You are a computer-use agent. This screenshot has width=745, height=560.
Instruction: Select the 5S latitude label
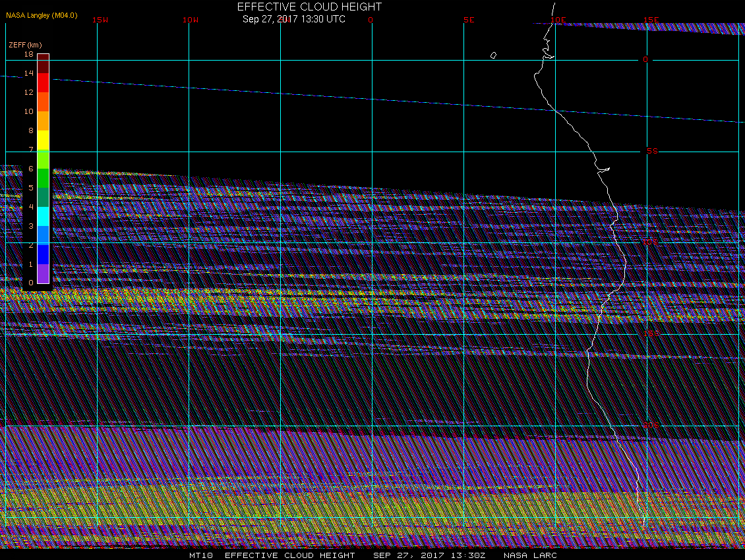tap(652, 151)
